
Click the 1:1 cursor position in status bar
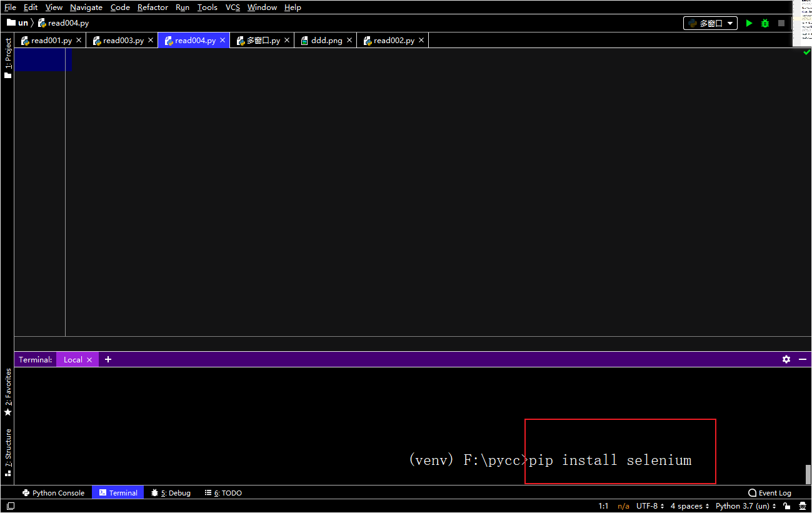[603, 506]
